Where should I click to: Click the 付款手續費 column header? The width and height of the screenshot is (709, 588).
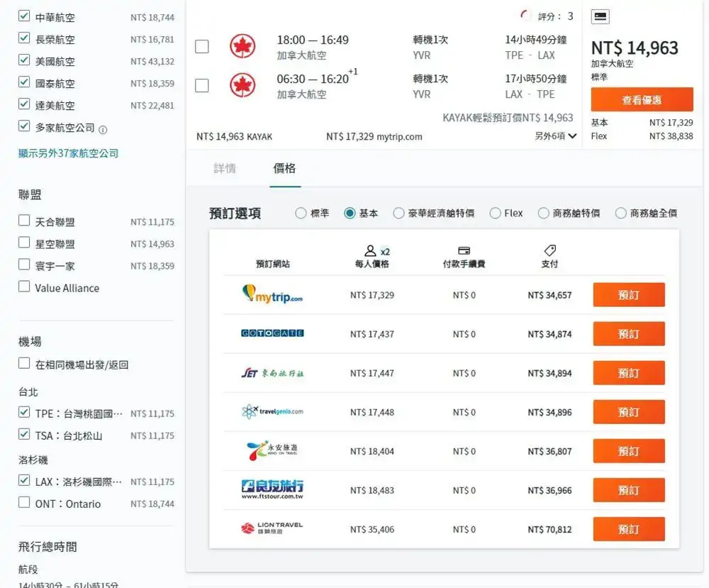point(464,257)
